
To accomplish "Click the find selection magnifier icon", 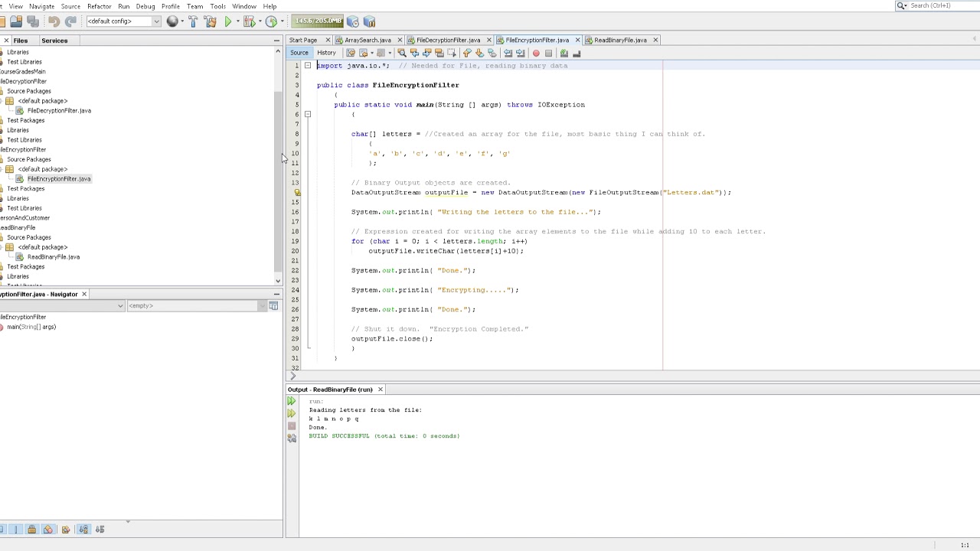I will pyautogui.click(x=402, y=53).
